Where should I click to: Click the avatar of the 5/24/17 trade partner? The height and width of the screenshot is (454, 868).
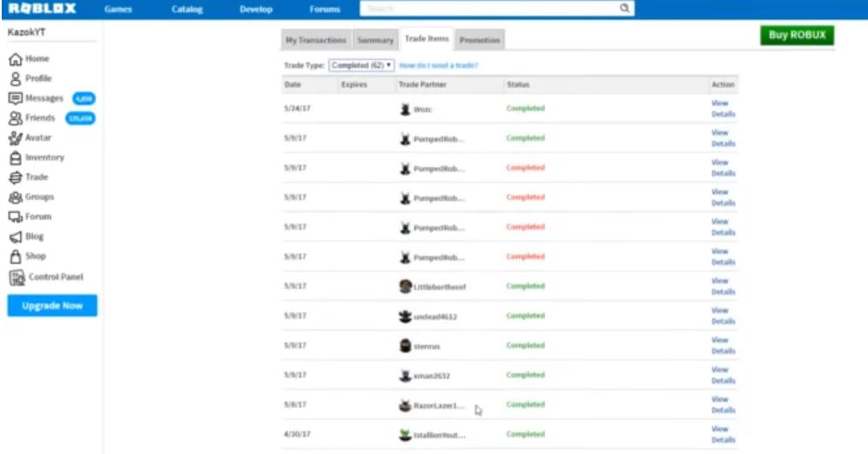pyautogui.click(x=405, y=109)
